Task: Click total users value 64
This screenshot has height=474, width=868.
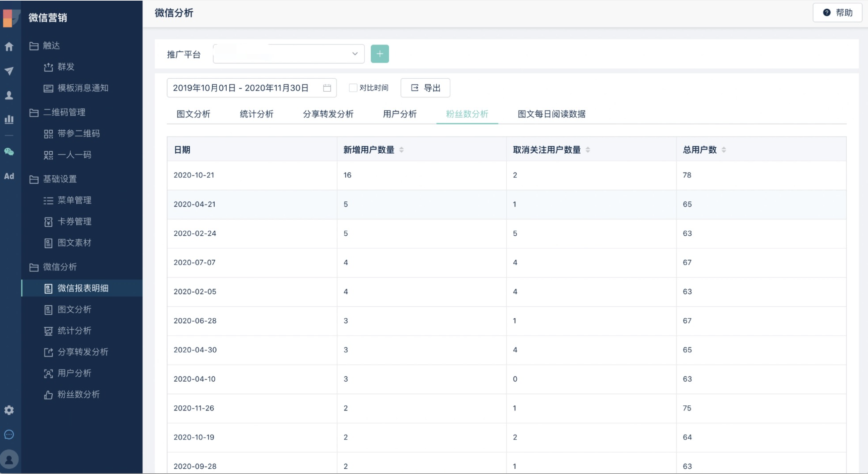Action: click(687, 437)
